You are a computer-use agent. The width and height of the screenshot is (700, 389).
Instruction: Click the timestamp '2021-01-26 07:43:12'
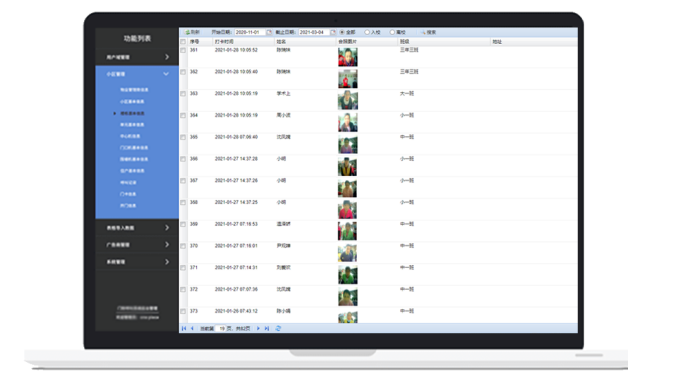click(236, 311)
